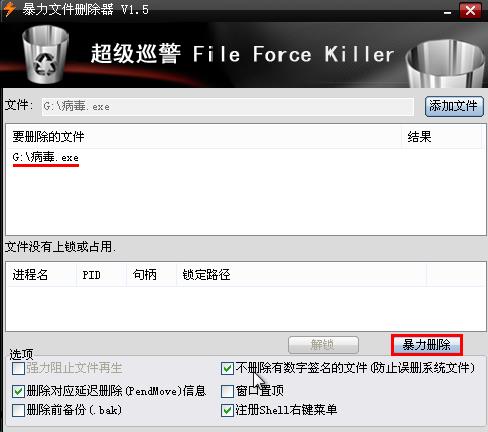This screenshot has height=432, width=488.
Task: Click the 暴力删除 button
Action: [427, 345]
